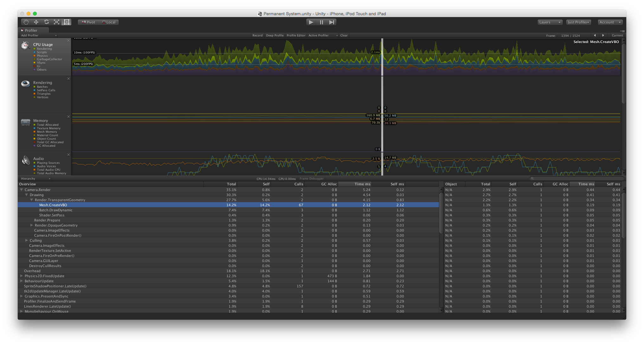Close the CPU Usage profiler module
This screenshot has height=345, width=644.
68,41
